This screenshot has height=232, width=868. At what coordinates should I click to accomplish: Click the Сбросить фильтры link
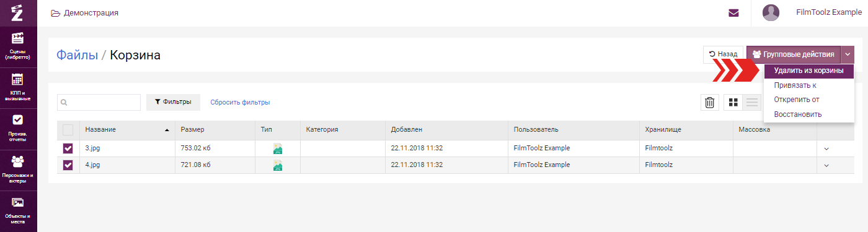point(240,103)
